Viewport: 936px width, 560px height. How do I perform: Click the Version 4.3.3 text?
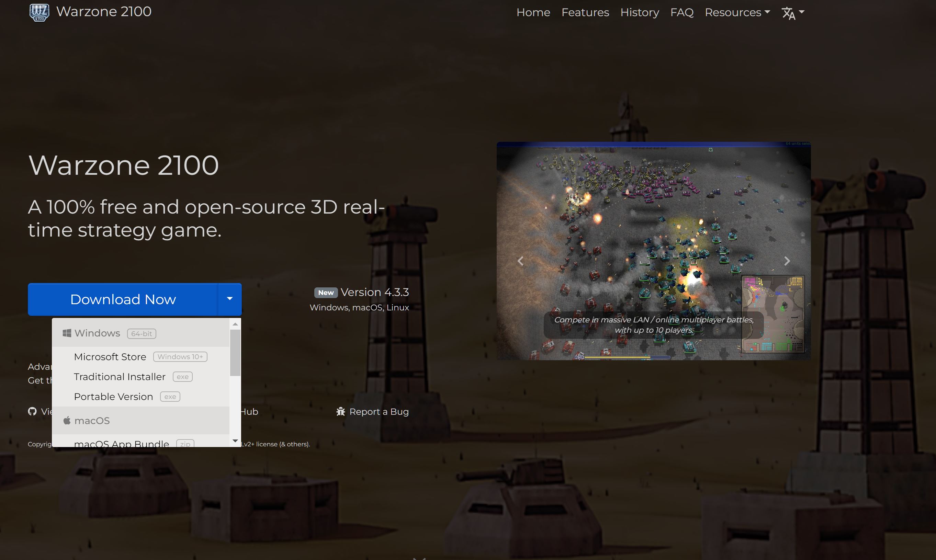[374, 292]
